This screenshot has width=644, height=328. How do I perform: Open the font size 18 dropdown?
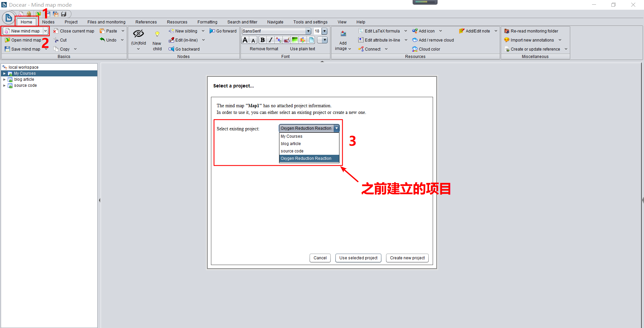click(324, 31)
